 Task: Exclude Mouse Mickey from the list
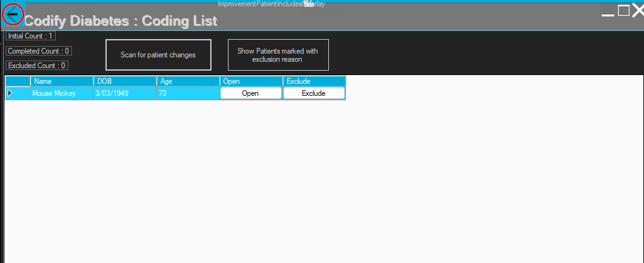click(313, 93)
